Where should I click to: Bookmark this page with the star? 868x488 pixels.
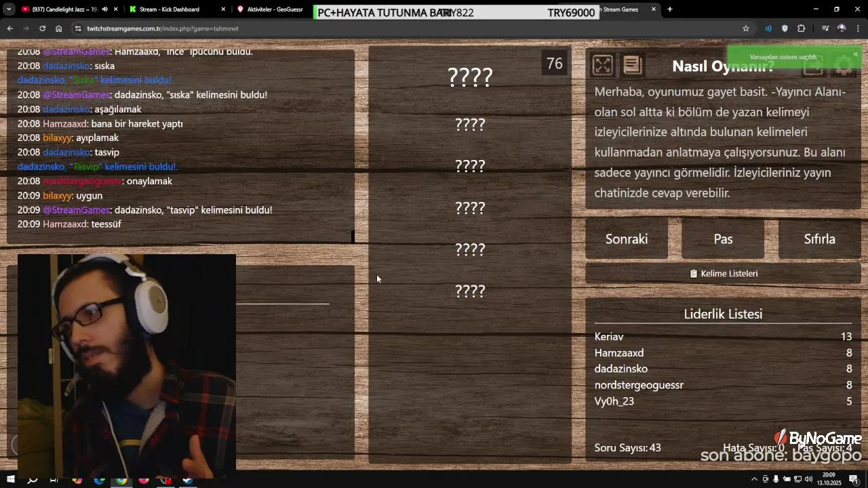point(746,28)
